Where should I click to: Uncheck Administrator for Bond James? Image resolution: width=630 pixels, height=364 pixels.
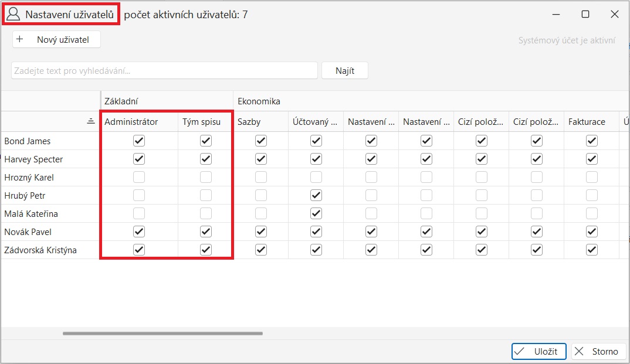point(138,141)
